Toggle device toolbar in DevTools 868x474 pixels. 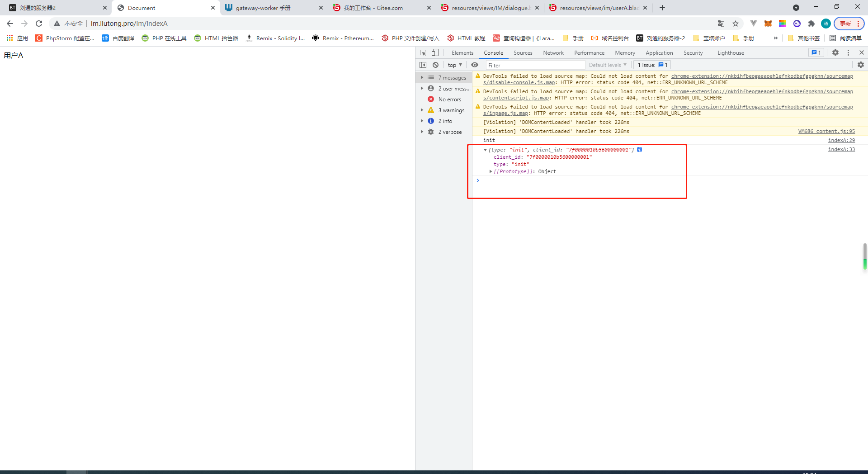[x=435, y=52]
